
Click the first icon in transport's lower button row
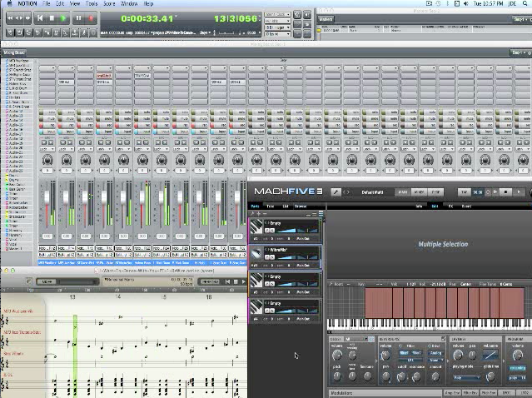point(10,32)
